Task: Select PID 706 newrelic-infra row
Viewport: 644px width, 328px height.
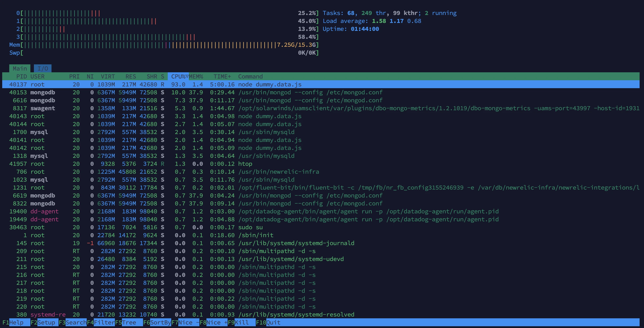Action: 321,171
